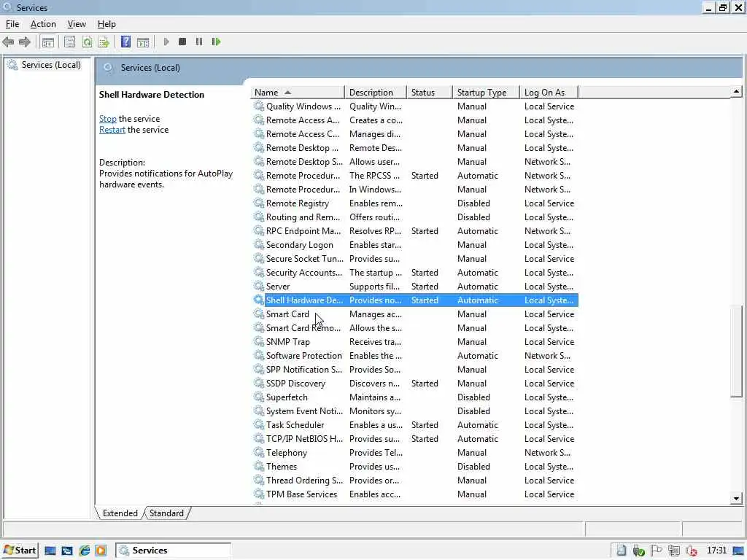Click the Services taskbar button
Image resolution: width=747 pixels, height=560 pixels.
click(174, 551)
